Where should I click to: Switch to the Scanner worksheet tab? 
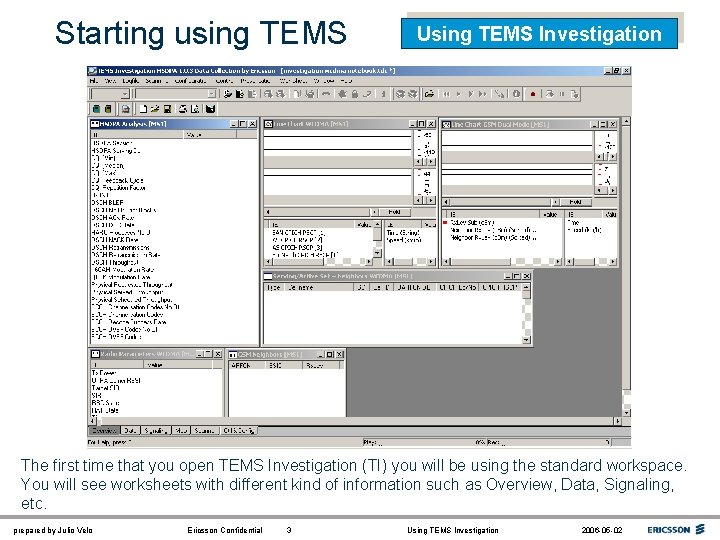tap(204, 431)
